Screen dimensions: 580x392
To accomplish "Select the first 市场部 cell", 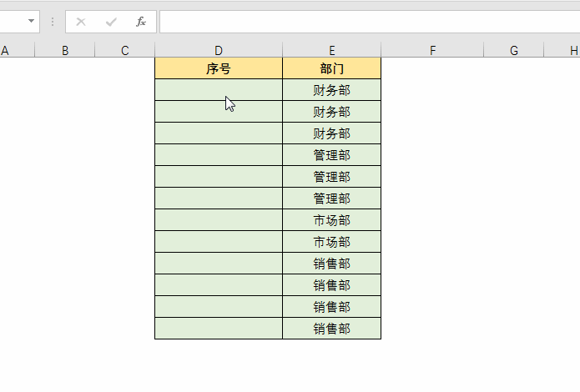I will pos(332,220).
